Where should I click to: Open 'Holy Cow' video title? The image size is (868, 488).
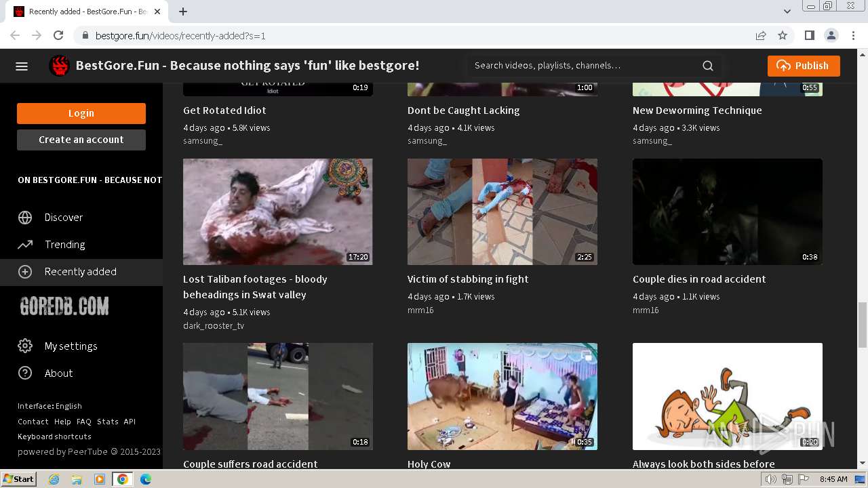[429, 464]
